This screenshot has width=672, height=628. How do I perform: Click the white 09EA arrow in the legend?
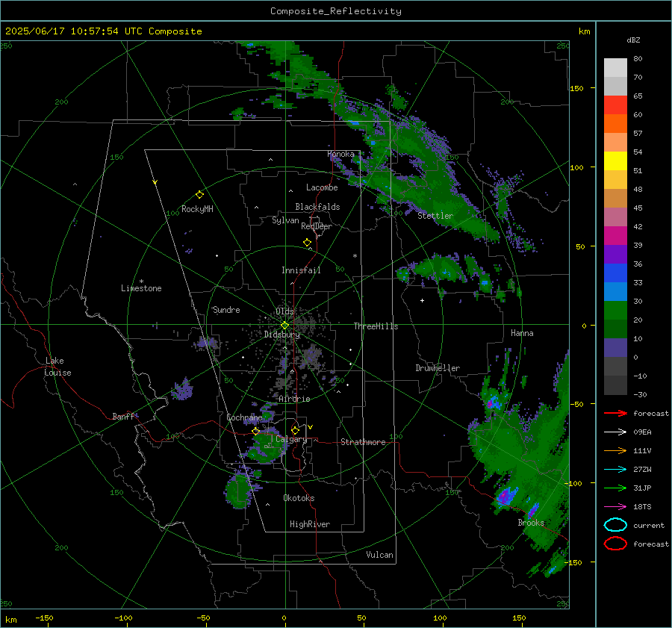[x=615, y=432]
